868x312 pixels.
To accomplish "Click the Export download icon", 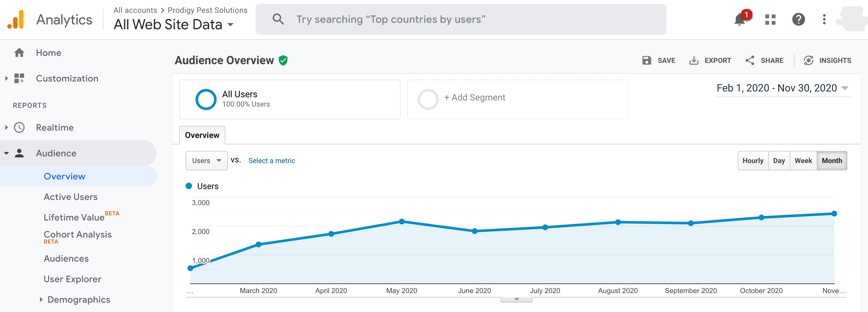I will [694, 60].
